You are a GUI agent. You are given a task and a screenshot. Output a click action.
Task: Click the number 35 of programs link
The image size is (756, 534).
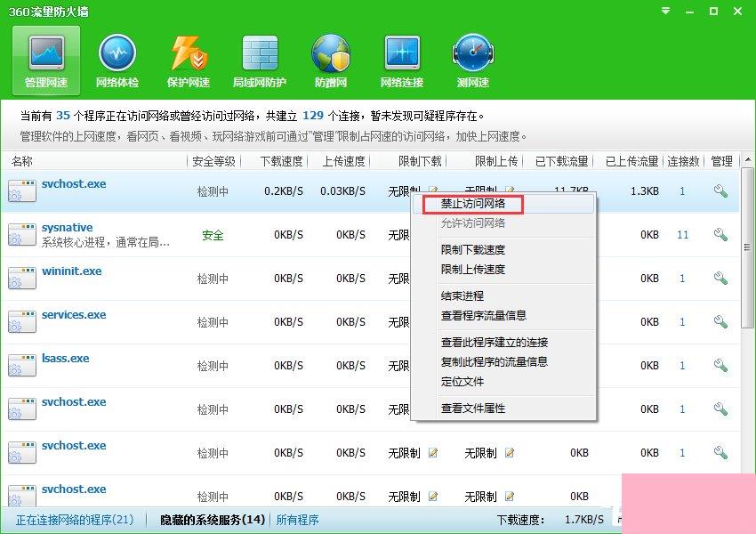point(63,116)
